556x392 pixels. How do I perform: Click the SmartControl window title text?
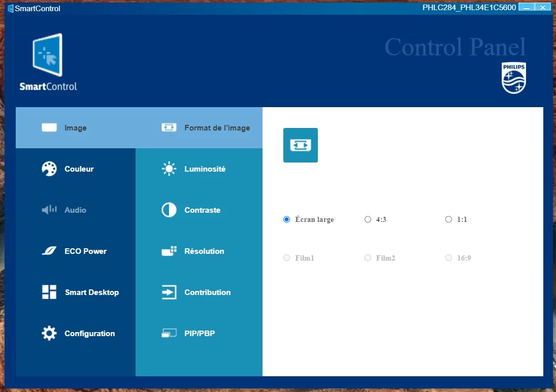click(x=38, y=9)
